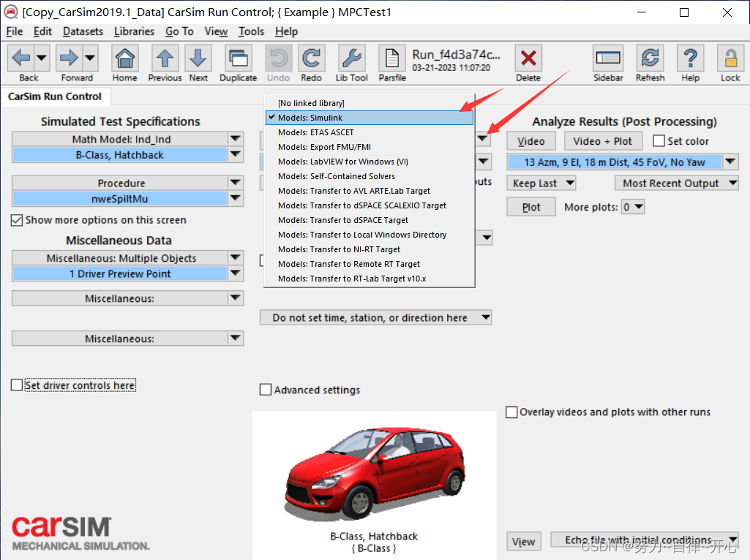Expand Miscellaneous: Multiple Objects dropdown arrow
This screenshot has width=750, height=560.
236,258
